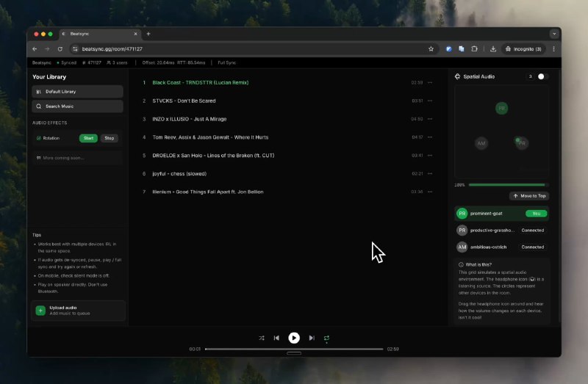Stop the Rotation audio effect

pyautogui.click(x=109, y=138)
